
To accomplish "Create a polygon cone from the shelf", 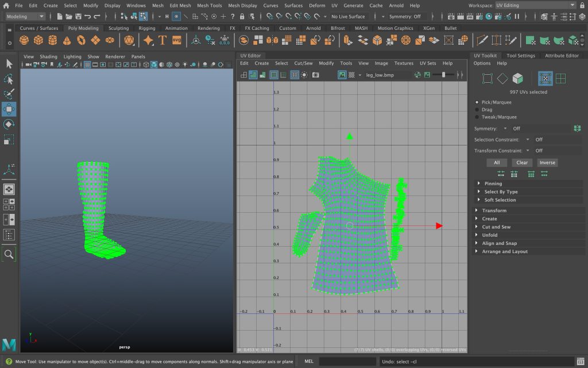I will click(x=67, y=40).
